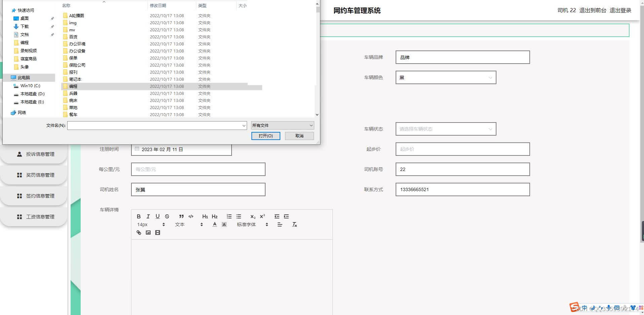Click the 打开(O) button
Image resolution: width=644 pixels, height=315 pixels.
pos(266,136)
